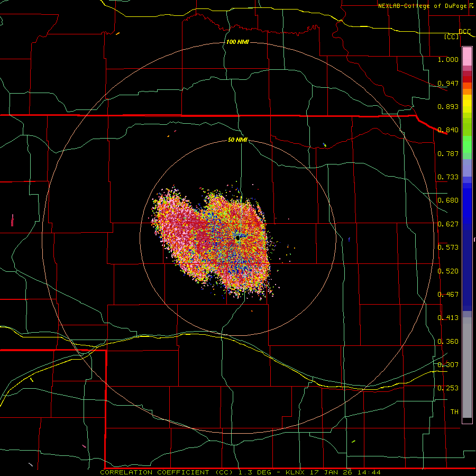Click the 0.787 legend value

click(x=448, y=153)
